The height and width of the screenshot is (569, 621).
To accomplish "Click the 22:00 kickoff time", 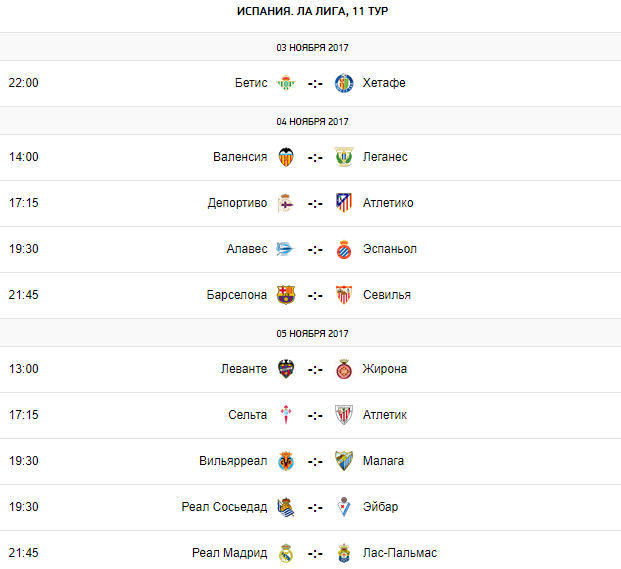I will point(23,83).
